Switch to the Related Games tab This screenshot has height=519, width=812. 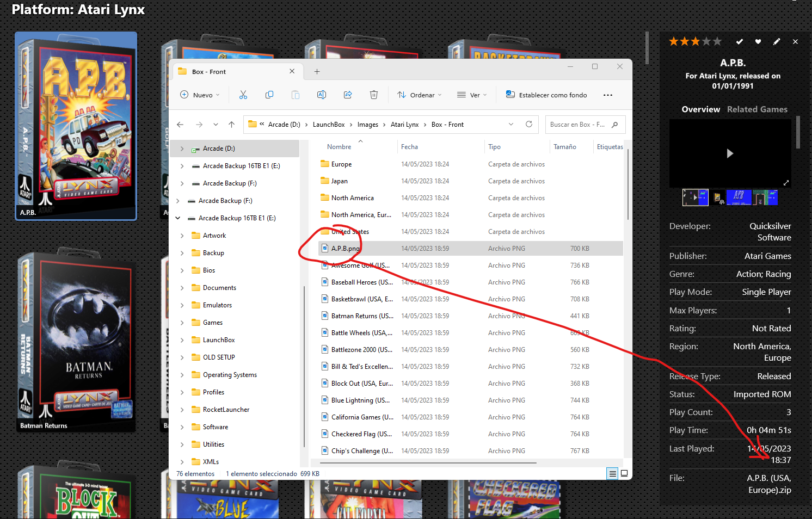click(757, 109)
